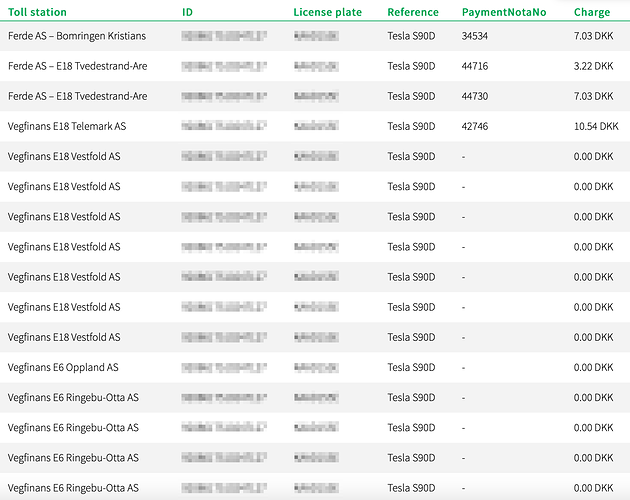Screen dimensions: 630x500
Task: Click the blurred license plate in the E6 Oppland row
Action: pos(316,367)
